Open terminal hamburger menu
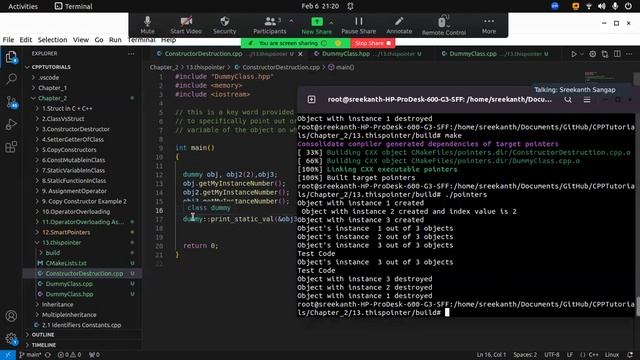Screen dimensions: 640x360 pyautogui.click(x=587, y=100)
